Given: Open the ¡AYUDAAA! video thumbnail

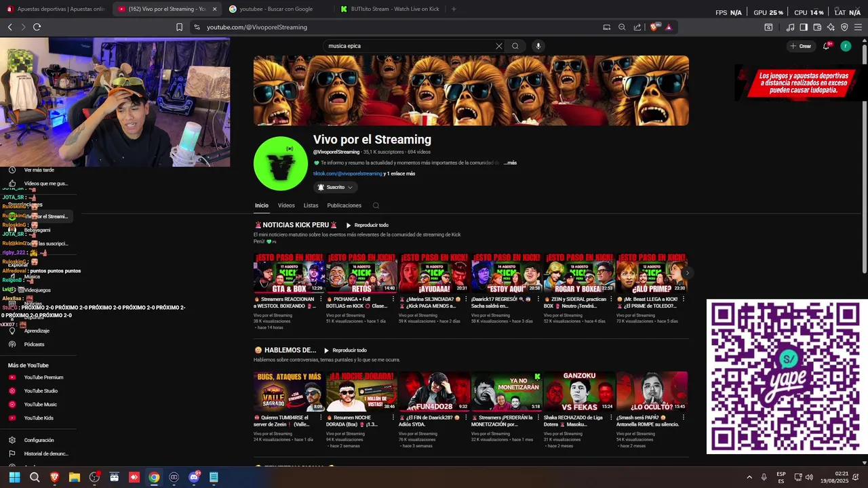Looking at the screenshot, I should coord(435,273).
